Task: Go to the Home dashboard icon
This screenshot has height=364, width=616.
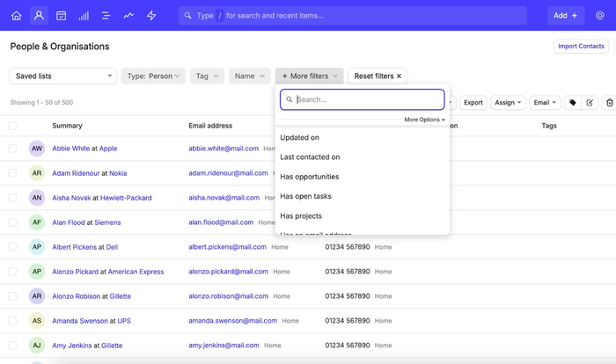Action: pyautogui.click(x=16, y=16)
